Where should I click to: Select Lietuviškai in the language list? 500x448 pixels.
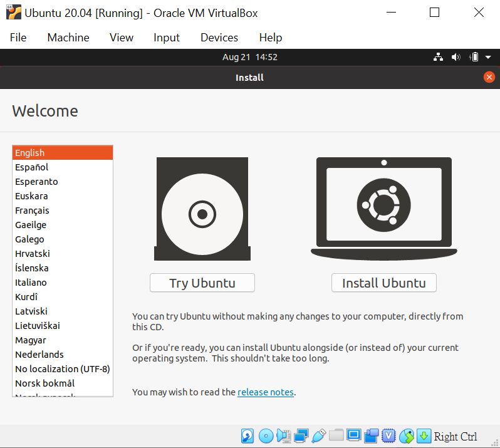click(63, 326)
